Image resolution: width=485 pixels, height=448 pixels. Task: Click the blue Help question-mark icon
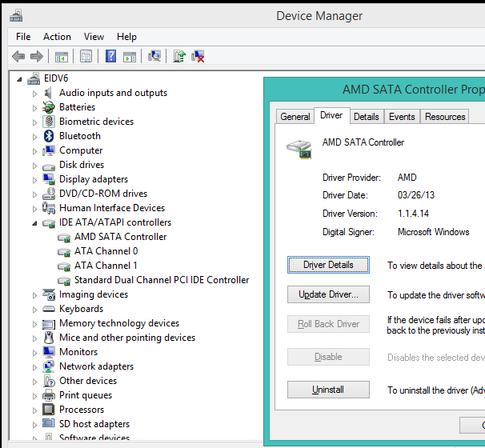[110, 56]
